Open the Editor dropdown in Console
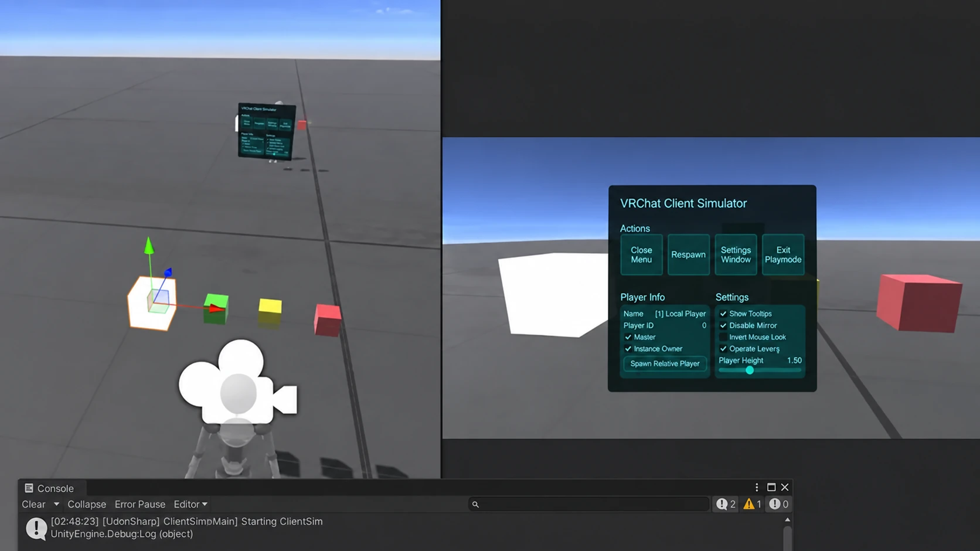The width and height of the screenshot is (980, 551). [x=190, y=504]
